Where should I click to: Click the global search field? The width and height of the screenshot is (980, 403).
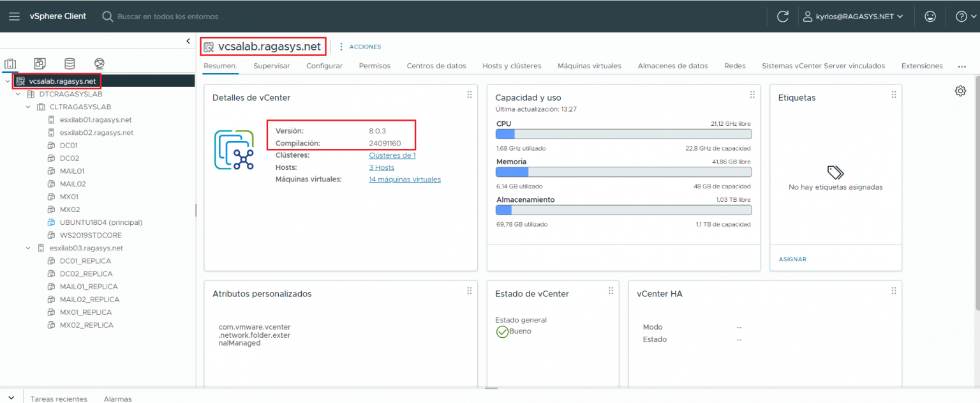click(x=168, y=17)
